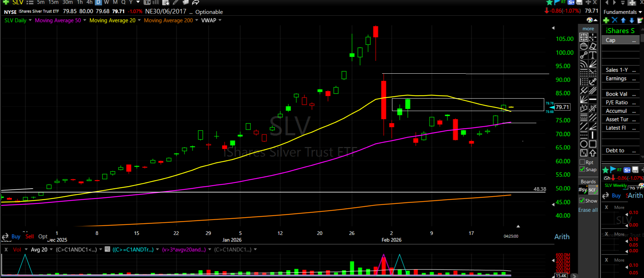Open the chart color palette icon

tap(590, 20)
